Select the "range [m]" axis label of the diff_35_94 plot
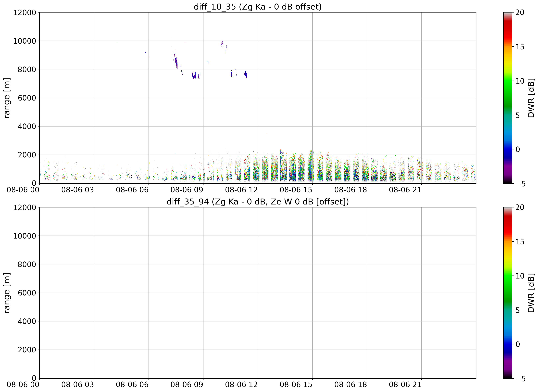The height and width of the screenshot is (392, 539). pos(7,293)
